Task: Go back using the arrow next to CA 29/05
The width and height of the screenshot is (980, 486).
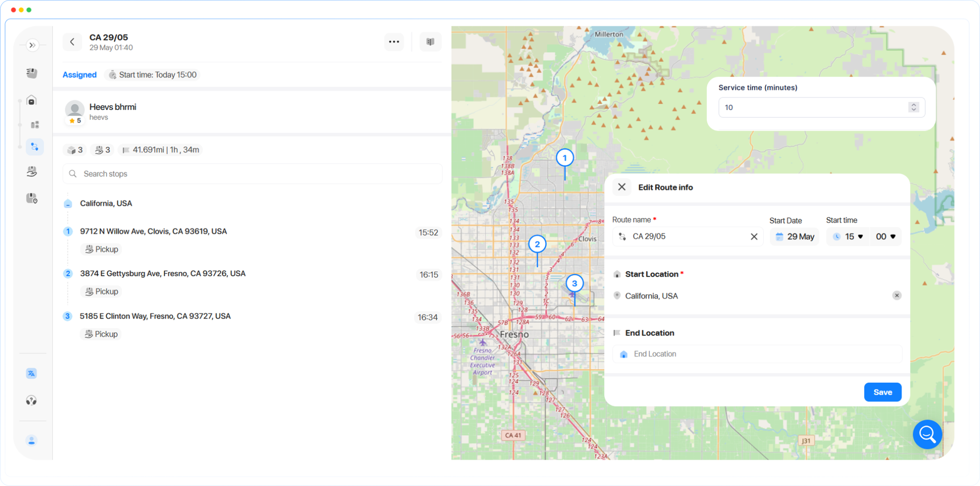Action: pyautogui.click(x=72, y=42)
